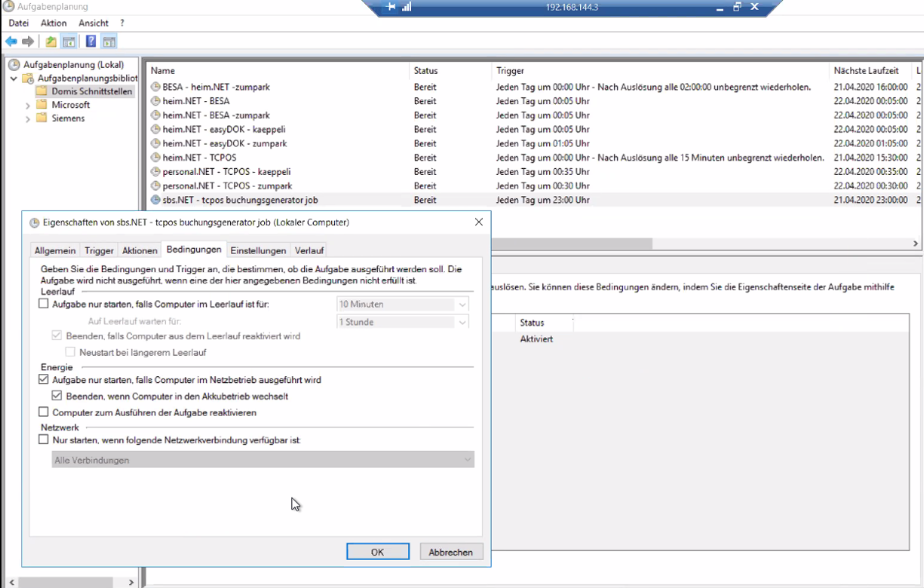This screenshot has height=588, width=924.
Task: Click right arrow of task list horizontal scrollbar
Action: pos(916,244)
